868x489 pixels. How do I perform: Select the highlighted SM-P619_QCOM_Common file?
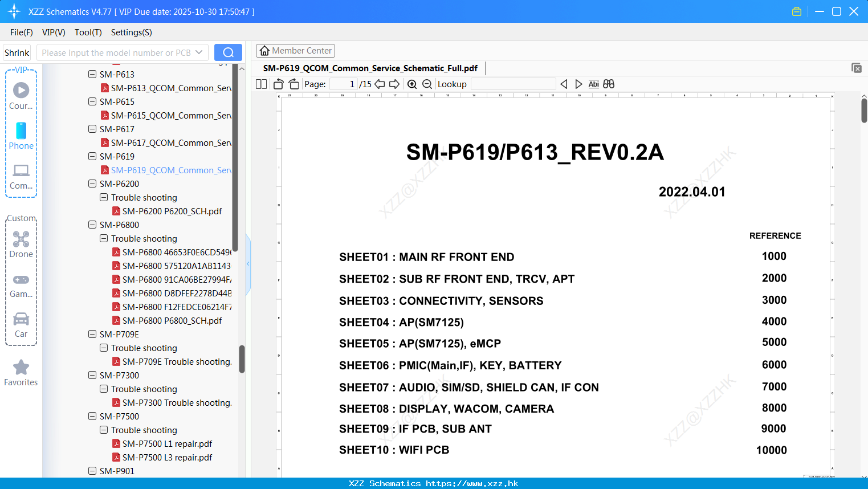[166, 170]
